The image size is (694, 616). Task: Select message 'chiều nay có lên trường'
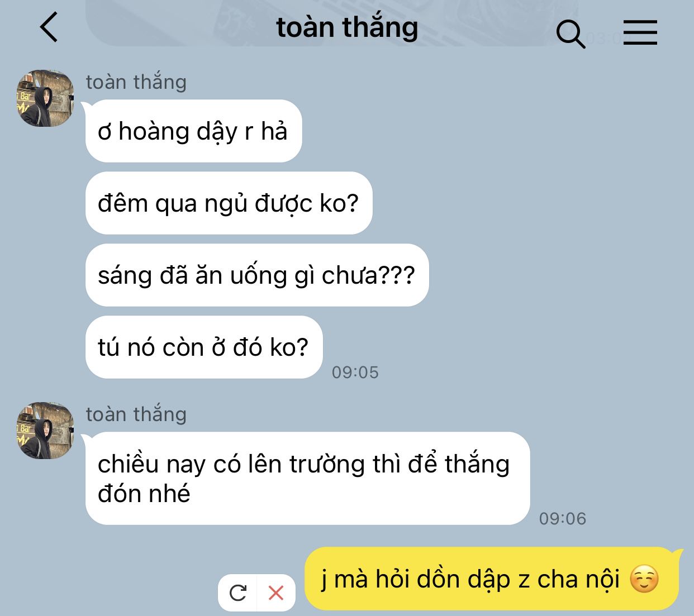click(x=307, y=479)
